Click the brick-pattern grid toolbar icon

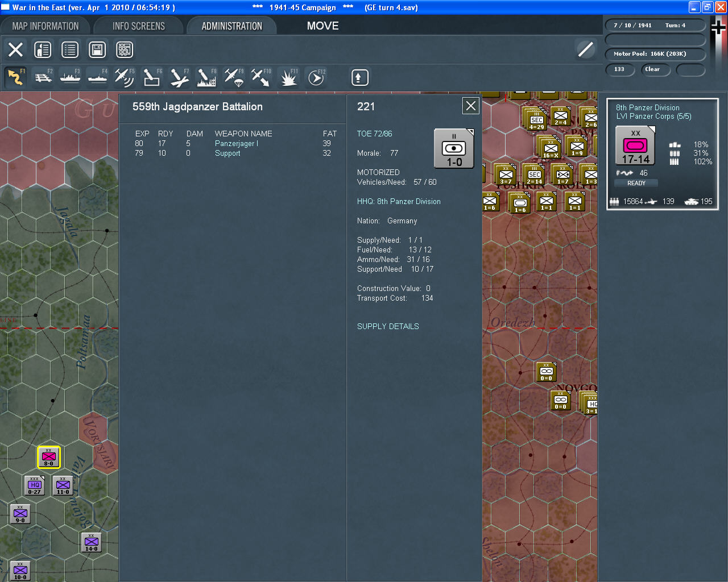pyautogui.click(x=125, y=49)
